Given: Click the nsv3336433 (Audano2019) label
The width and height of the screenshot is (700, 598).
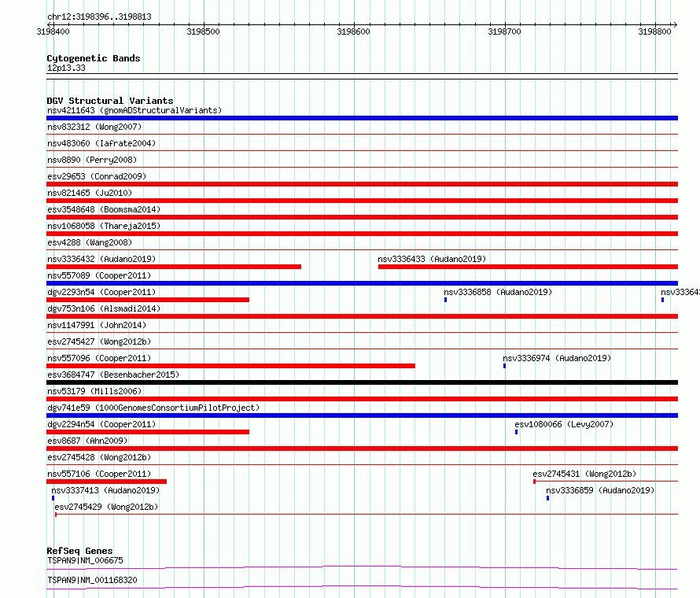Looking at the screenshot, I should (432, 259).
